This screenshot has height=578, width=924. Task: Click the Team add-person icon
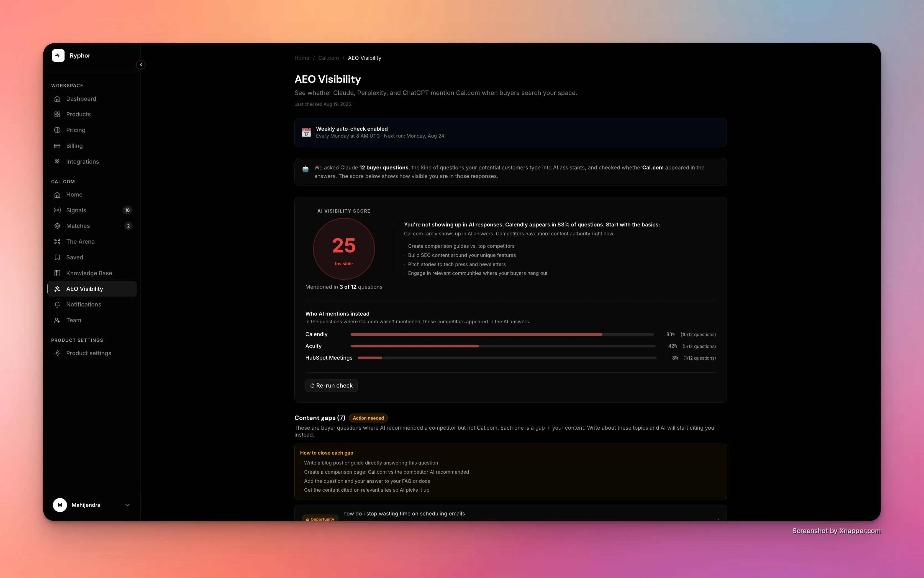(57, 320)
